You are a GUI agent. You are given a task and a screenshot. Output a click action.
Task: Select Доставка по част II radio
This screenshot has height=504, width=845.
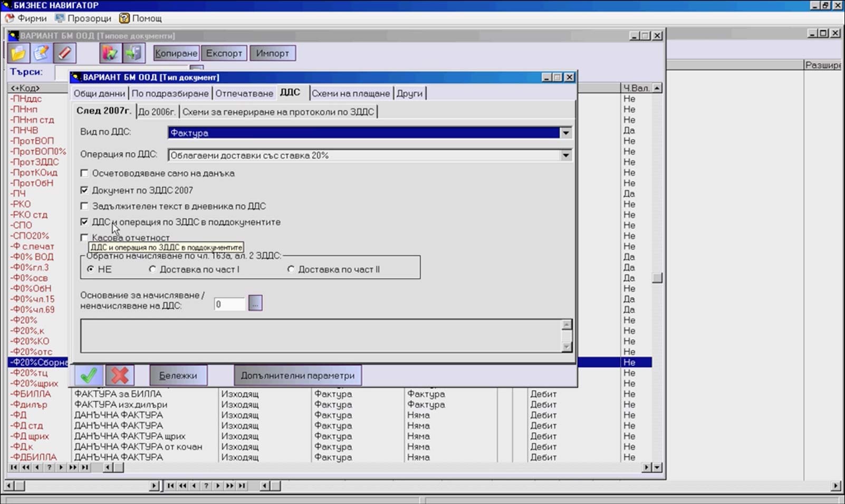[x=291, y=269]
